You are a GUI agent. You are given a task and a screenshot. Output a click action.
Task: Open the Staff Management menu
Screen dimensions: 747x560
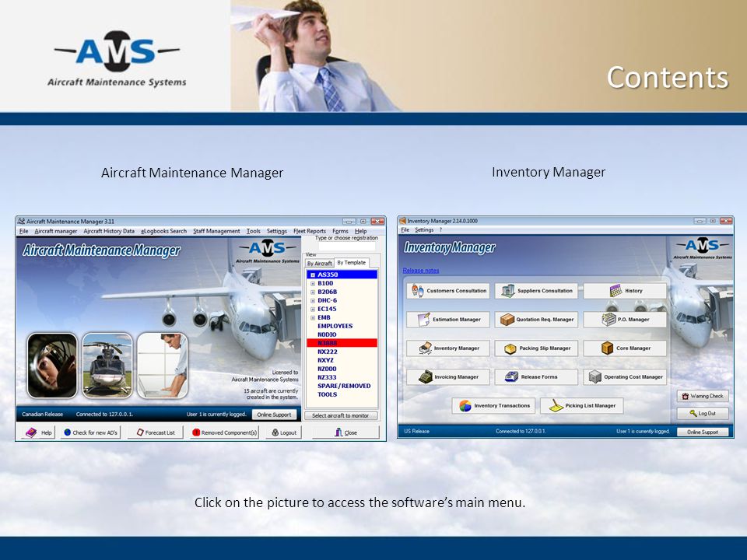[x=217, y=231]
